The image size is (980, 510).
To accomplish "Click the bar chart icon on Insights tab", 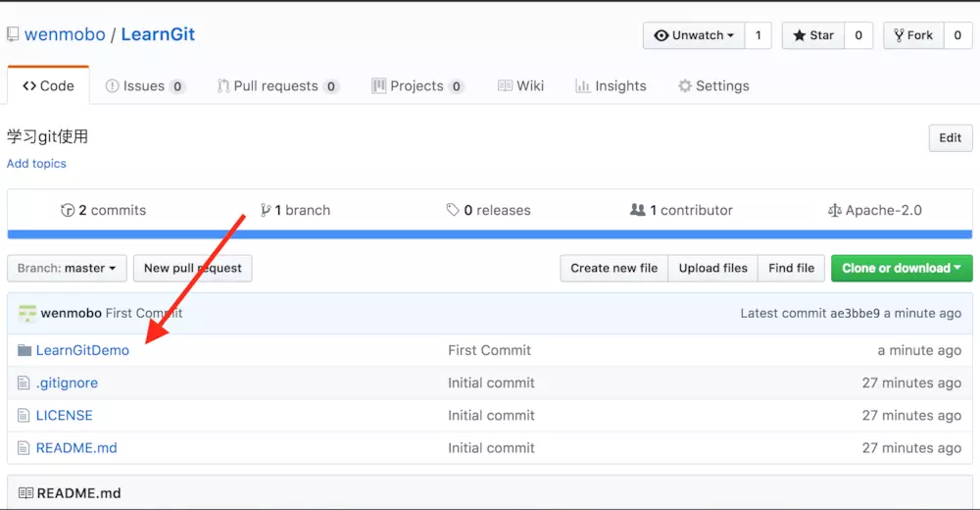I will [582, 85].
